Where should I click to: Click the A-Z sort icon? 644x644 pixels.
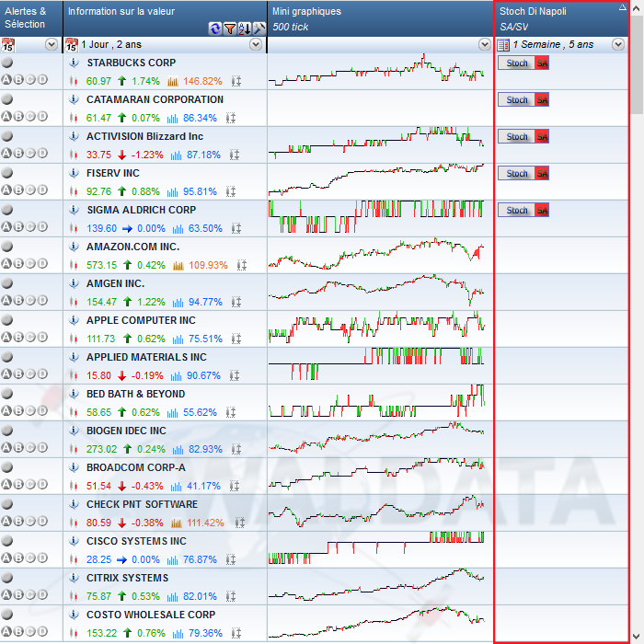[245, 29]
